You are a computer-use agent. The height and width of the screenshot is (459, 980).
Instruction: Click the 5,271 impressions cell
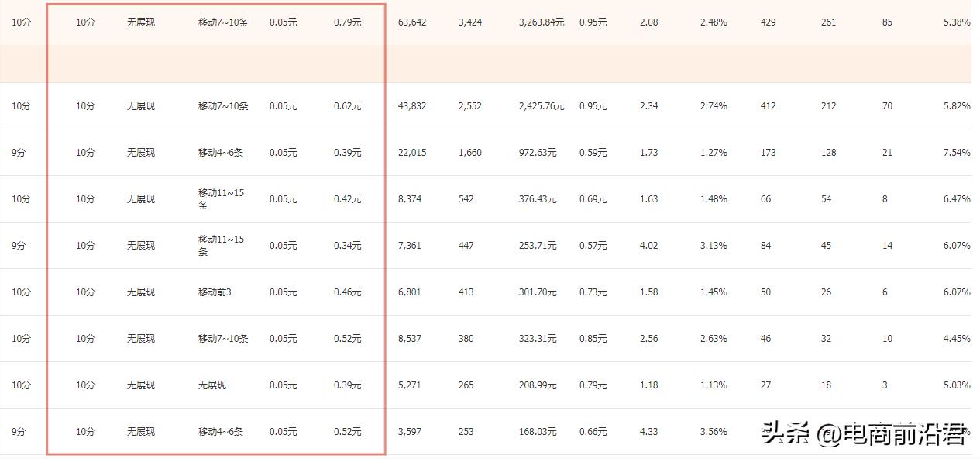click(409, 385)
